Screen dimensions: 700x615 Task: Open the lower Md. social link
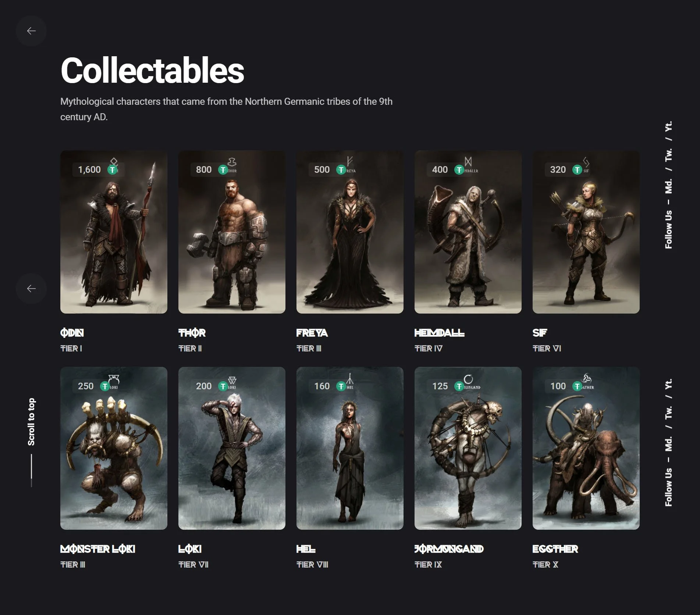(x=668, y=444)
